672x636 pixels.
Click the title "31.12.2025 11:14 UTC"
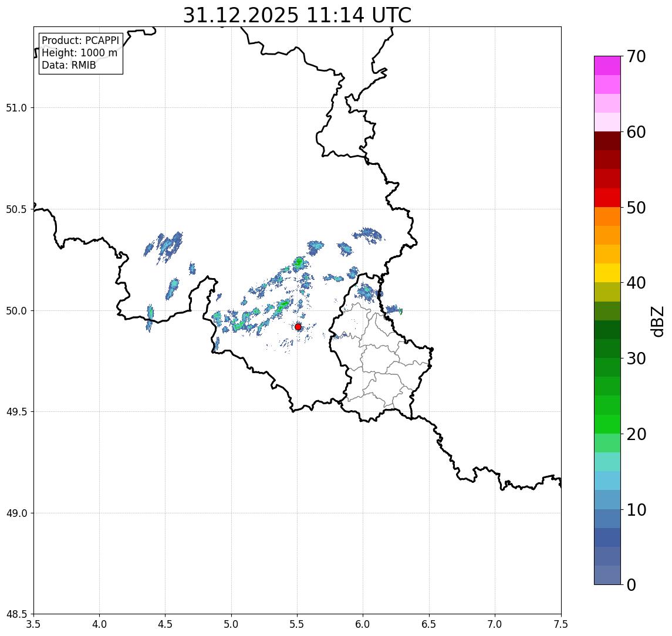point(297,15)
